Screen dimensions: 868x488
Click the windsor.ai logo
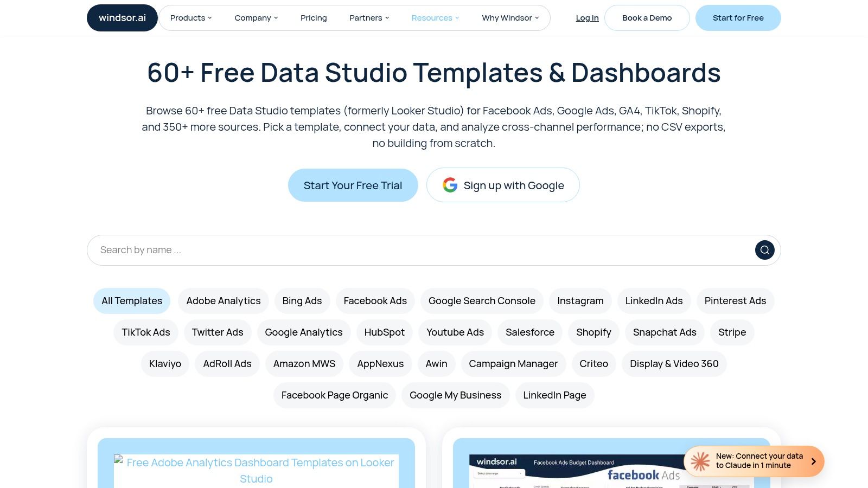122,18
